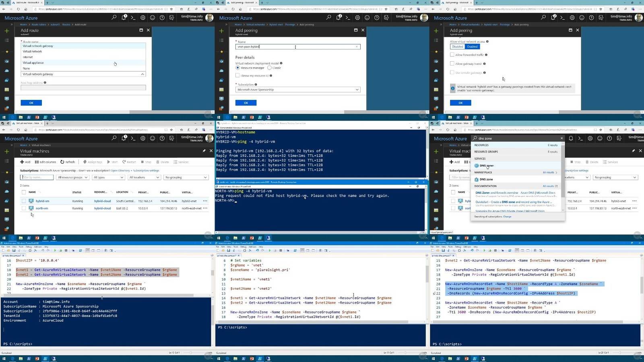Viewport: 644px width, 362px height.
Task: Check 'I know my resource ID'
Action: tap(237, 75)
